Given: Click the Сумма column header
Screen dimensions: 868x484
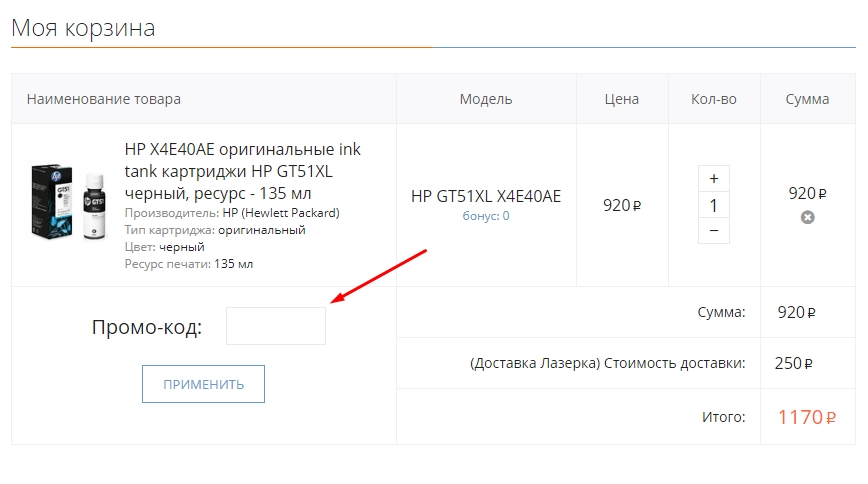Looking at the screenshot, I should 807,99.
